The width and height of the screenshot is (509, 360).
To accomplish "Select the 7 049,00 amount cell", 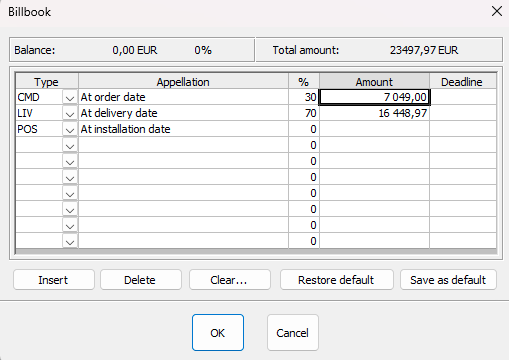I will pyautogui.click(x=374, y=97).
